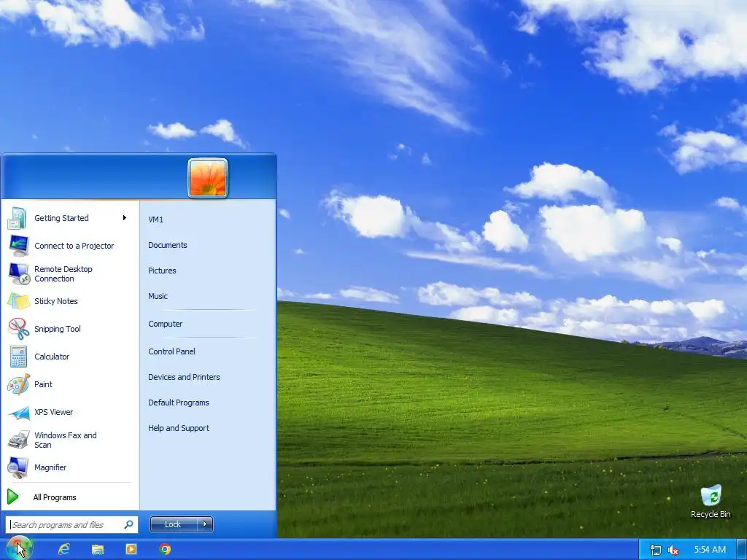Open Music from Start menu
This screenshot has width=747, height=560.
pyautogui.click(x=158, y=296)
